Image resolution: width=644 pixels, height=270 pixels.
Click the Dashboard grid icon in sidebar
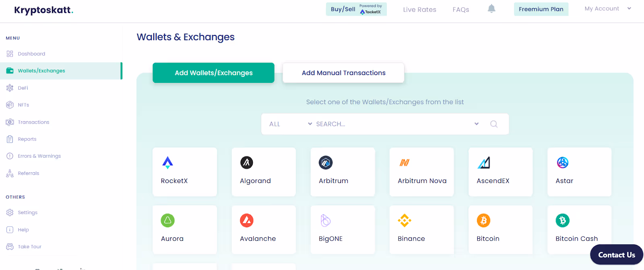[10, 54]
